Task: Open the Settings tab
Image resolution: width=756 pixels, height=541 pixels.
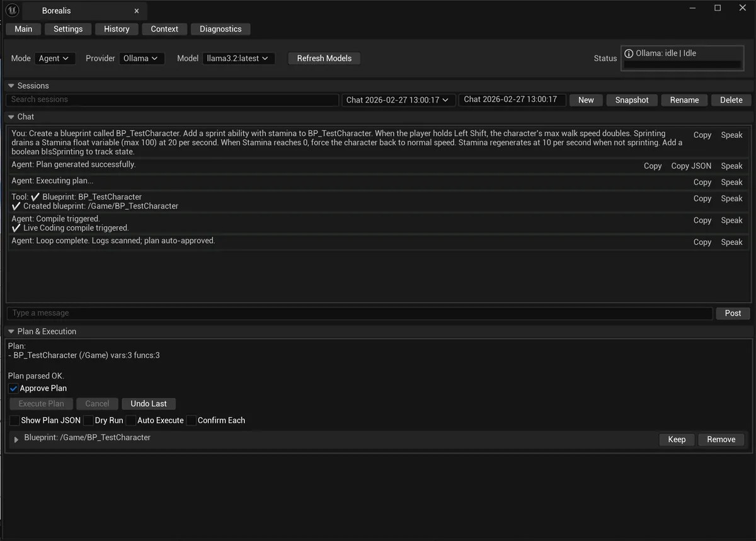Action: click(x=68, y=29)
